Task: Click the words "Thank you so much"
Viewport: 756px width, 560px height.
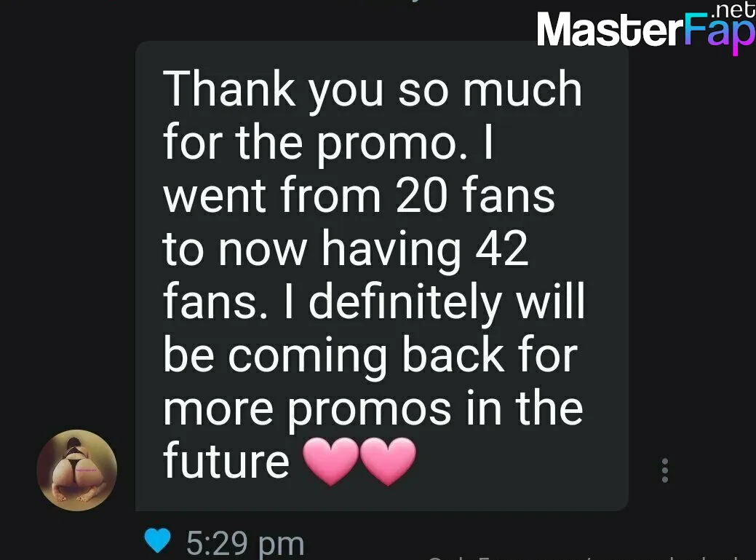Action: pyautogui.click(x=373, y=91)
